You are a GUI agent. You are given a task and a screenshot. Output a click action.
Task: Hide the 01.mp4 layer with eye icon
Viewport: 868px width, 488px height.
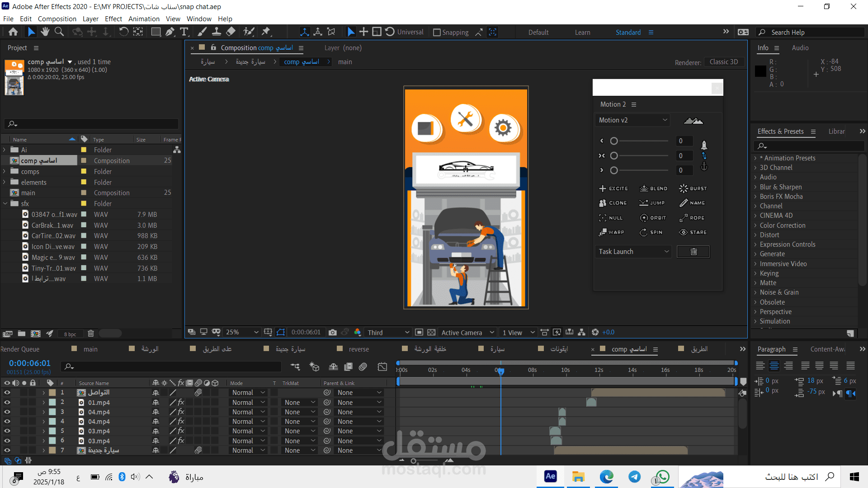pos(7,402)
